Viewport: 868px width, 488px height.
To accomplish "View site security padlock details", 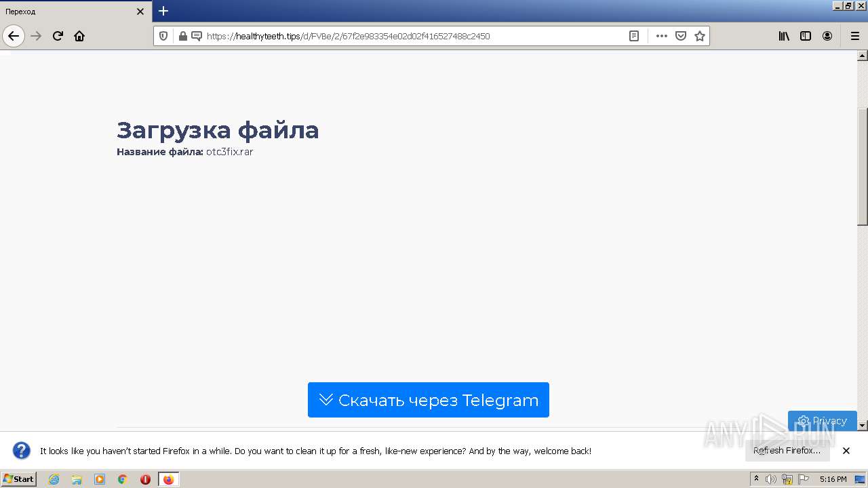I will [x=182, y=36].
